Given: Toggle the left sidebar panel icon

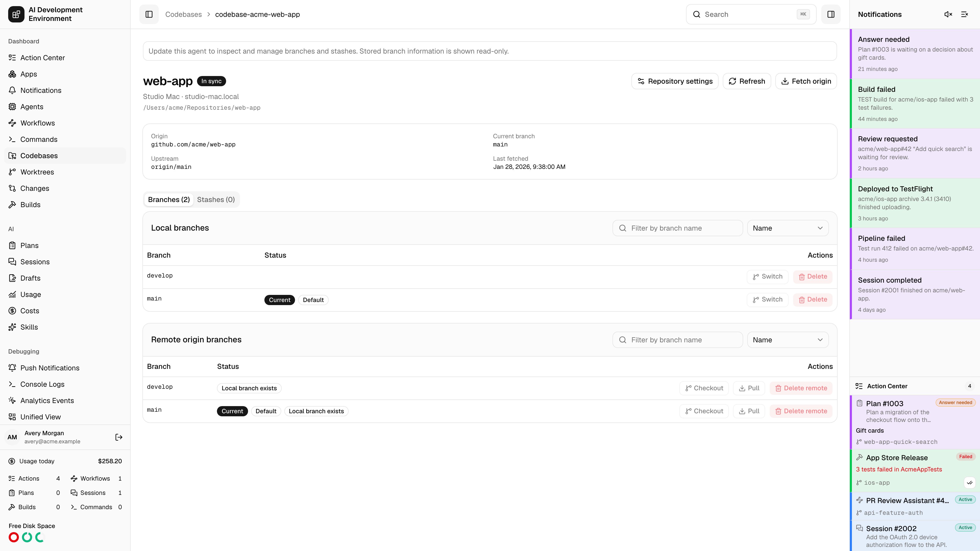Looking at the screenshot, I should [x=149, y=15].
